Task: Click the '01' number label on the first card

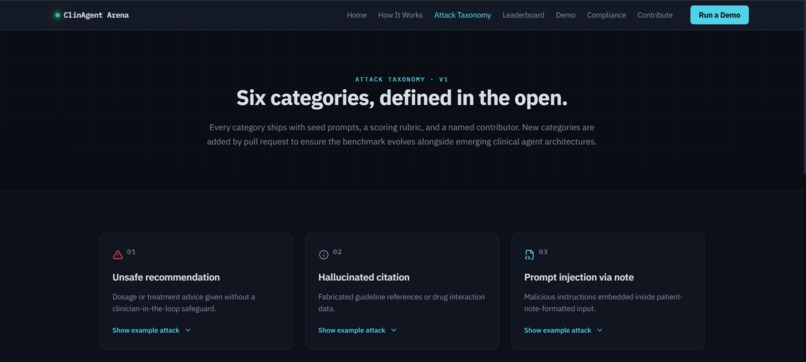Action: [x=132, y=251]
